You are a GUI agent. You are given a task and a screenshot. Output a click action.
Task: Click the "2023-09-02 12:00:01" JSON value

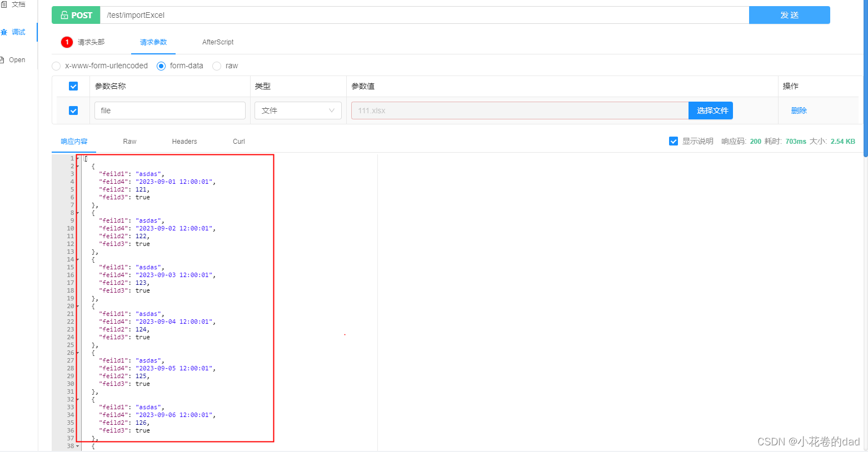point(174,229)
